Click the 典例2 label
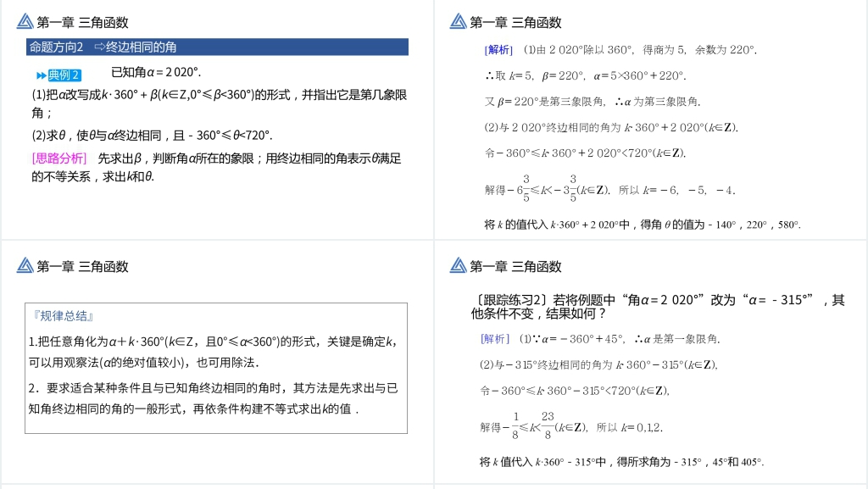This screenshot has height=489, width=868. pyautogui.click(x=64, y=75)
